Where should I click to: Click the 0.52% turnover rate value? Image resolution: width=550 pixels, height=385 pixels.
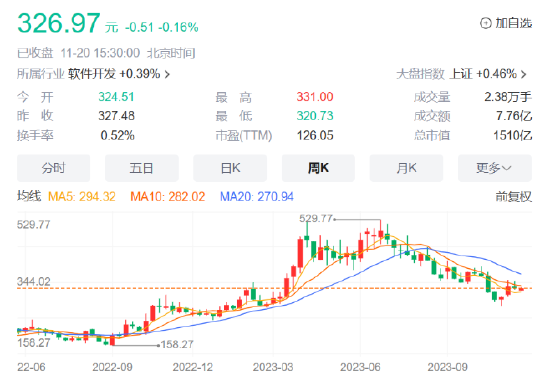[x=118, y=135]
